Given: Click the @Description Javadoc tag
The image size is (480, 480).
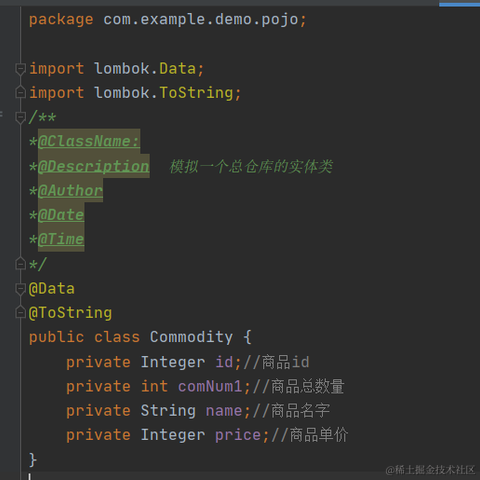Looking at the screenshot, I should pos(93,166).
